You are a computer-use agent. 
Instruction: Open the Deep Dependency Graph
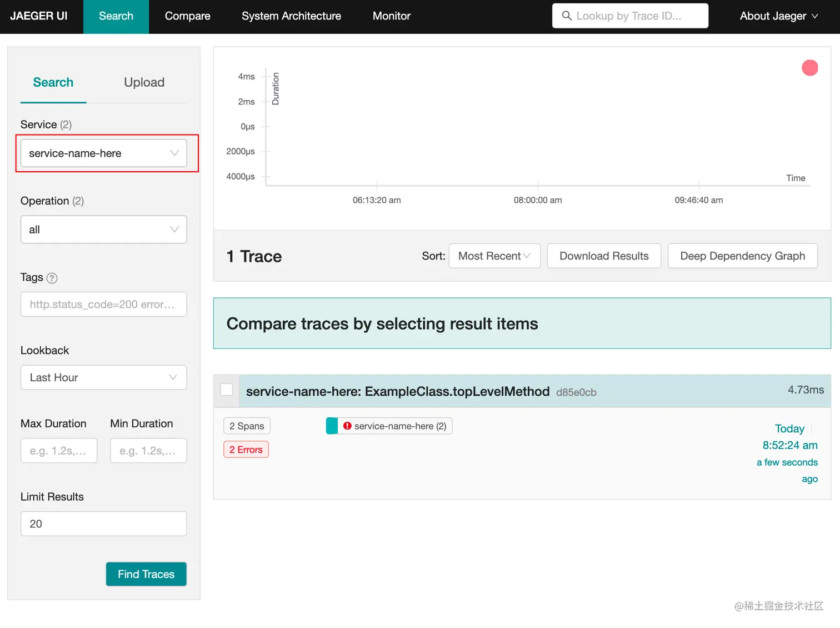click(x=742, y=256)
